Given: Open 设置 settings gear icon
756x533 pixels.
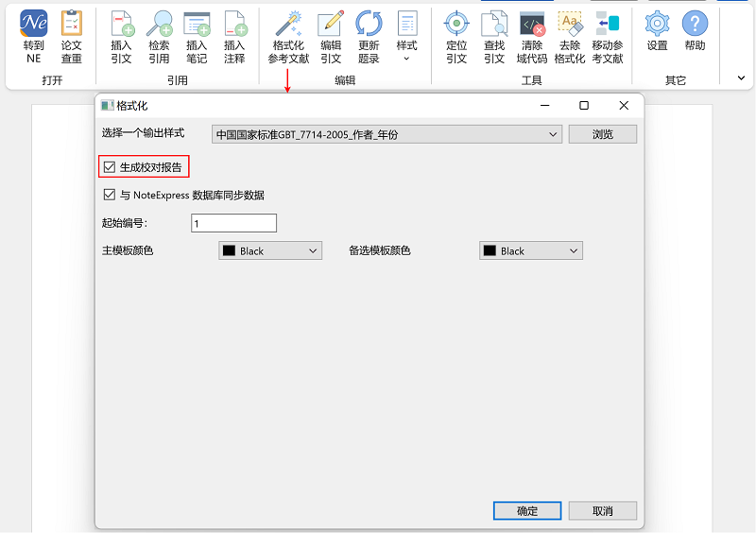Looking at the screenshot, I should pos(657,31).
